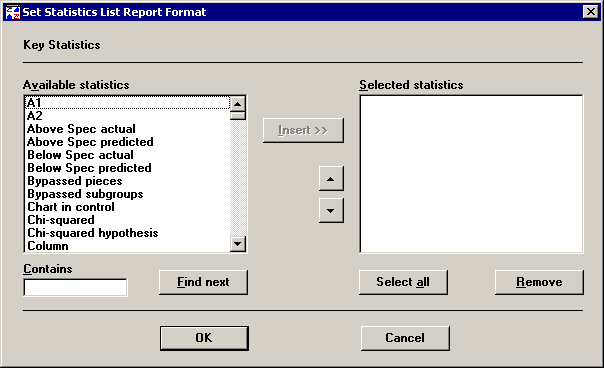604x368 pixels.
Task: Highlight Bypassed pieces in the list
Action: point(127,181)
